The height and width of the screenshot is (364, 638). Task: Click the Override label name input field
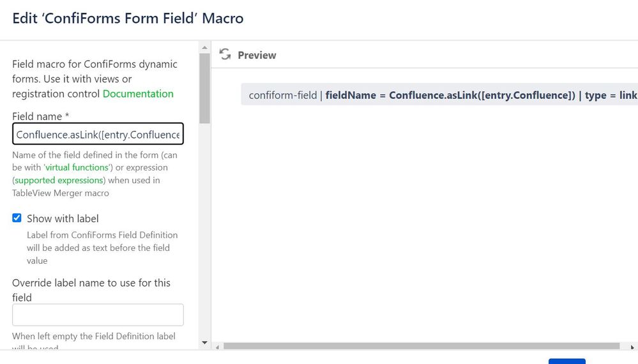click(x=98, y=315)
